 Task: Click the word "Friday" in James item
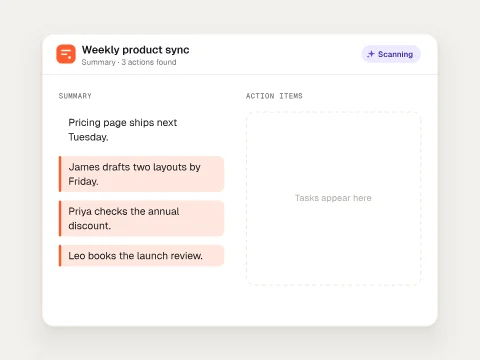(82, 182)
